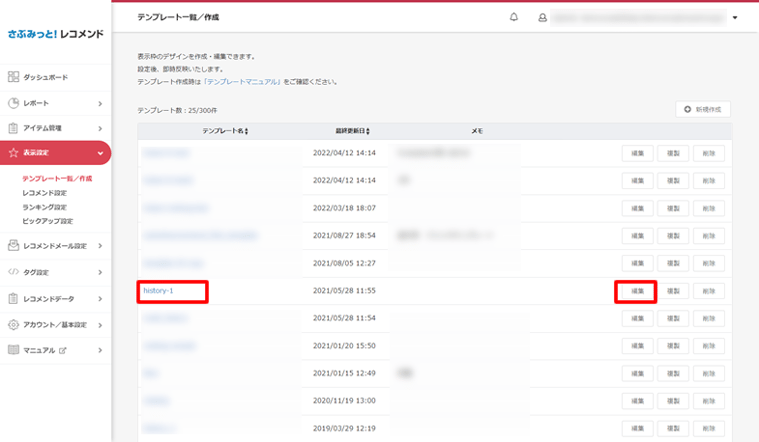Click the user account icon in header
This screenshot has height=442, width=759.
[x=543, y=17]
